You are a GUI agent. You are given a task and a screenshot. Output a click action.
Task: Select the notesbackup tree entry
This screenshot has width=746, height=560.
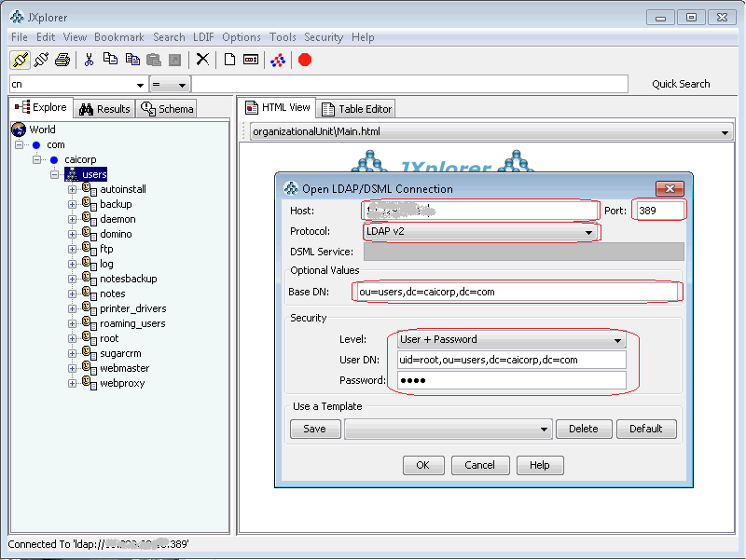(x=129, y=279)
